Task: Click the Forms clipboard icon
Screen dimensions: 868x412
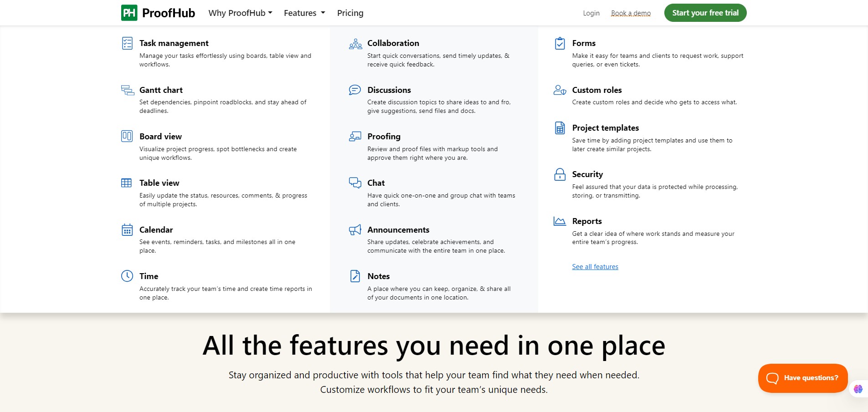Action: (560, 43)
